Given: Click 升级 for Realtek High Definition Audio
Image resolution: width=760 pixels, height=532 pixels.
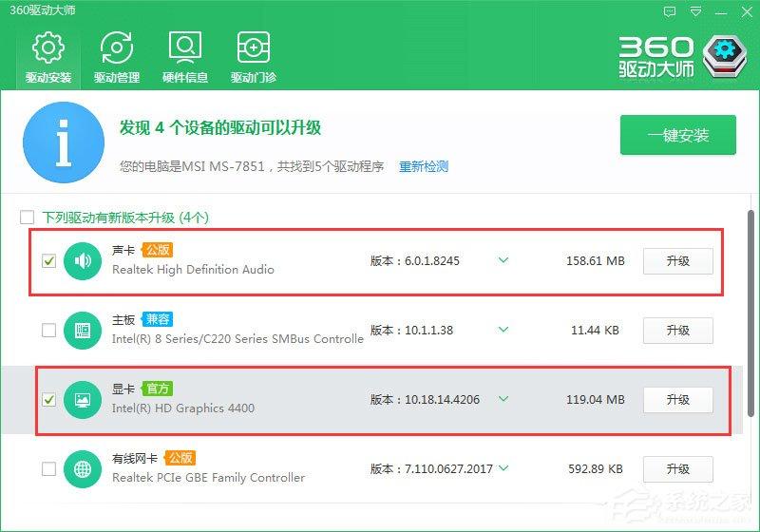Looking at the screenshot, I should [678, 261].
